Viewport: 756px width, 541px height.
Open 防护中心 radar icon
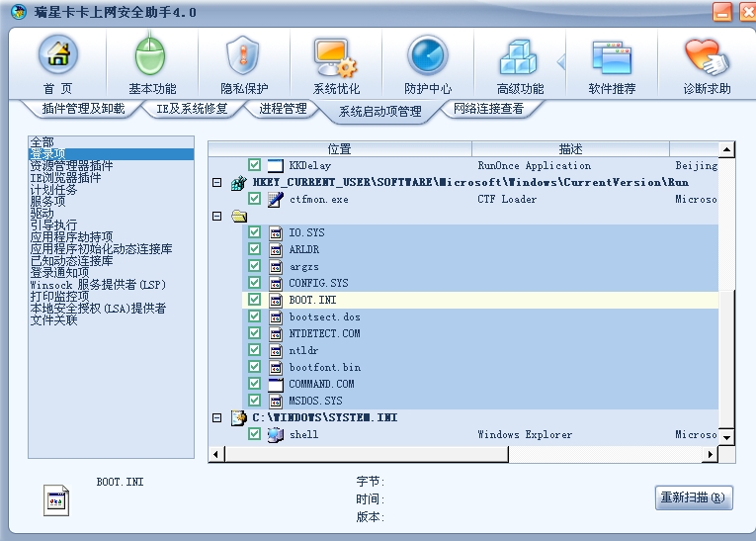(x=428, y=55)
